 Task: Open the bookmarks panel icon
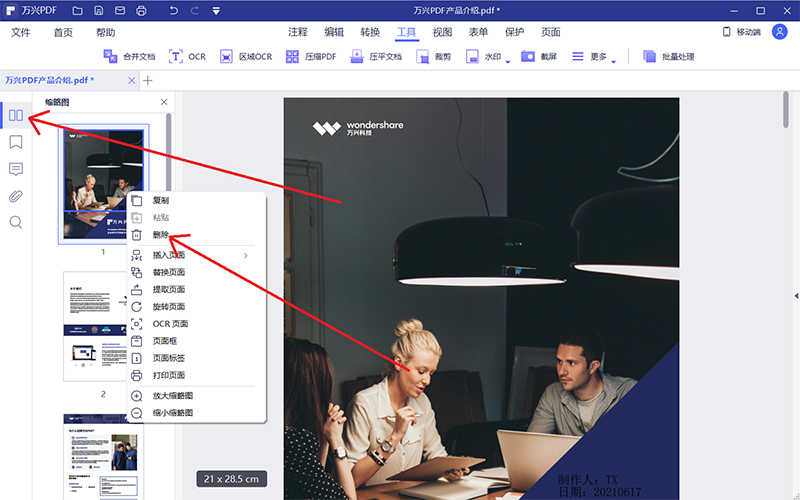pyautogui.click(x=16, y=142)
